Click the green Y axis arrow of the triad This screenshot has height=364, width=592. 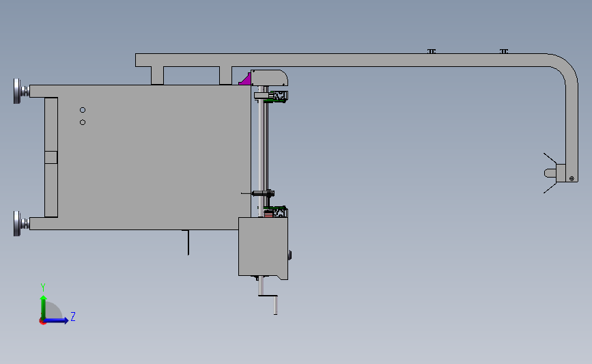point(44,307)
